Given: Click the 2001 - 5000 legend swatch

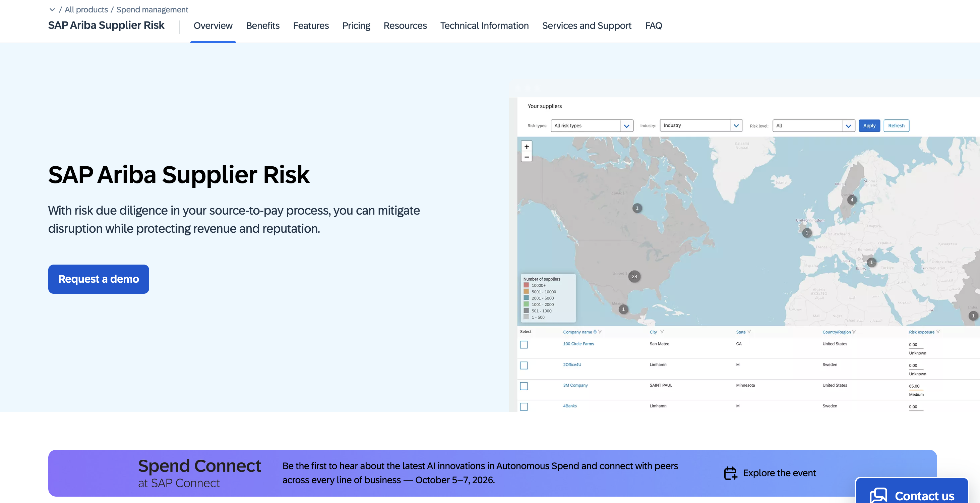Looking at the screenshot, I should click(x=526, y=298).
